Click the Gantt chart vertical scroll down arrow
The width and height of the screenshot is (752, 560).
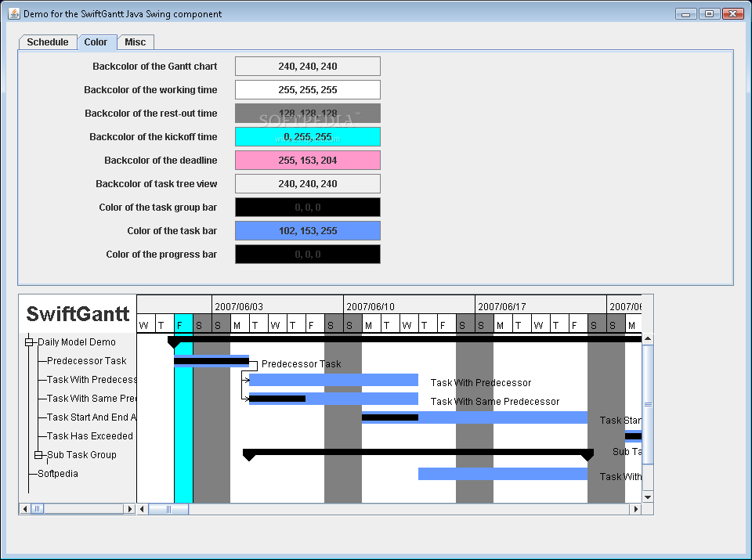pos(648,497)
